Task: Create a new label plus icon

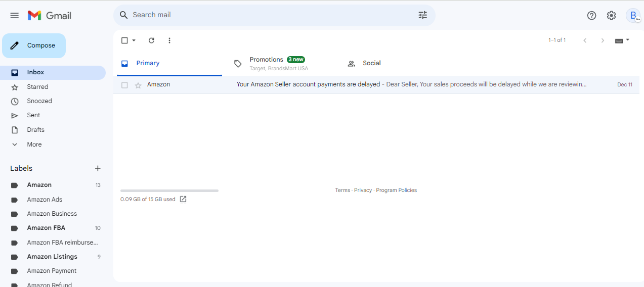Action: [98, 168]
